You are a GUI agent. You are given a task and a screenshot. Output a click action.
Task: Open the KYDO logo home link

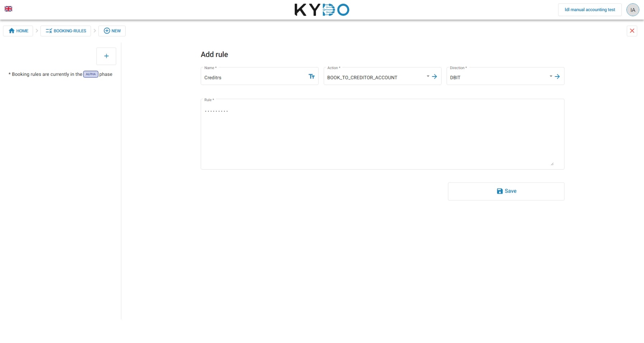[322, 10]
